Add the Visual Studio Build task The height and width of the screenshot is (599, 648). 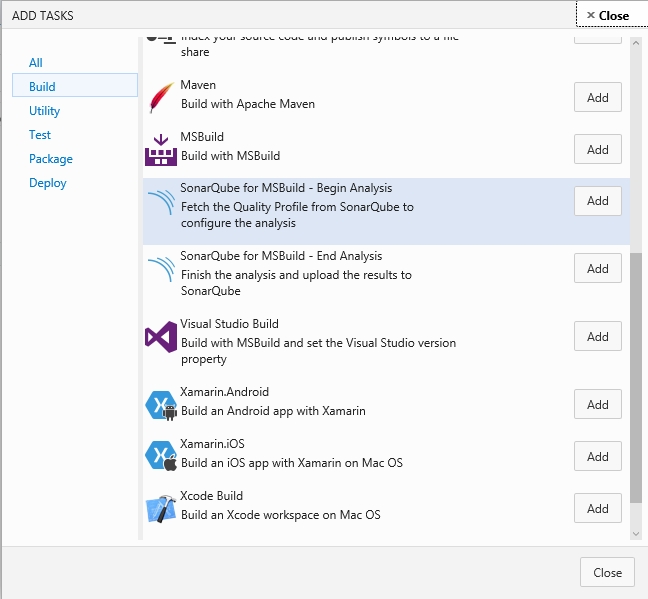pos(598,336)
